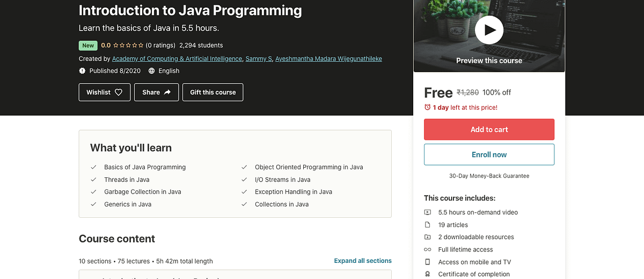This screenshot has width=644, height=279.
Task: Click the mobile access icon
Action: [x=428, y=262]
